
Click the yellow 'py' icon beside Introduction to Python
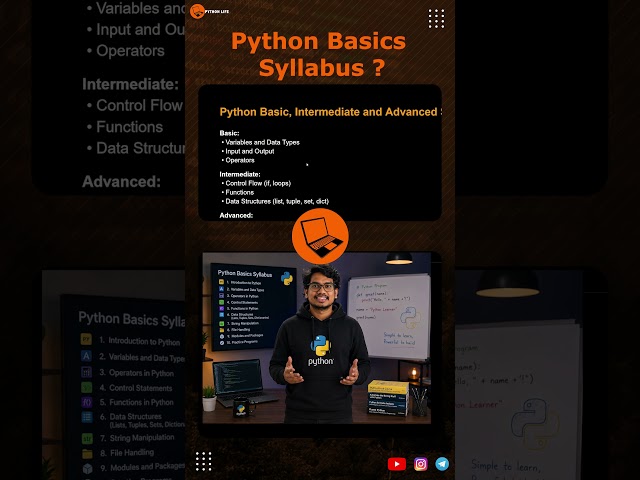click(x=86, y=339)
